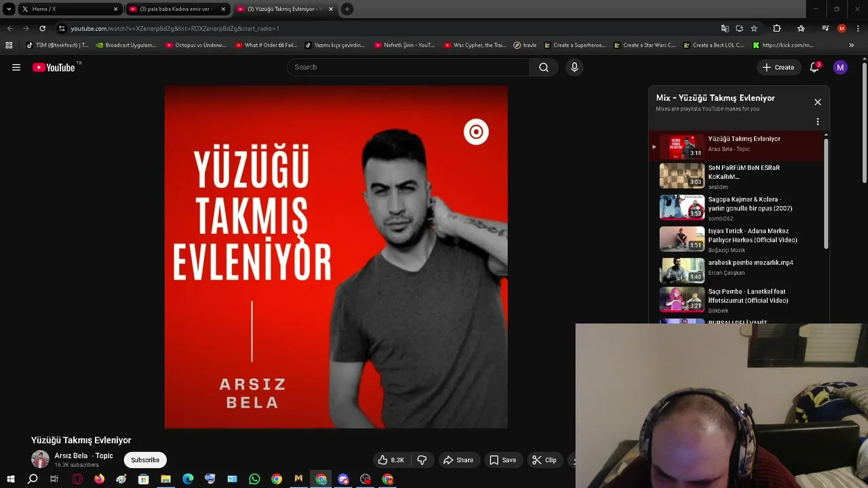This screenshot has width=868, height=488.
Task: Open Chrome three-dot menu
Action: click(x=858, y=28)
